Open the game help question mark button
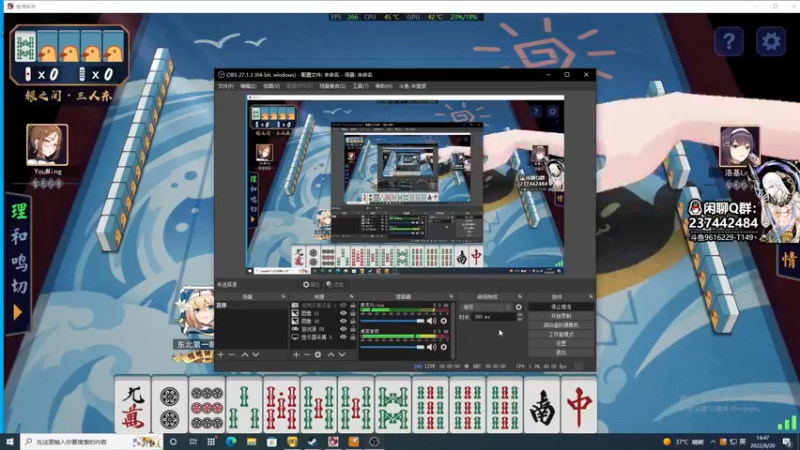 point(729,41)
